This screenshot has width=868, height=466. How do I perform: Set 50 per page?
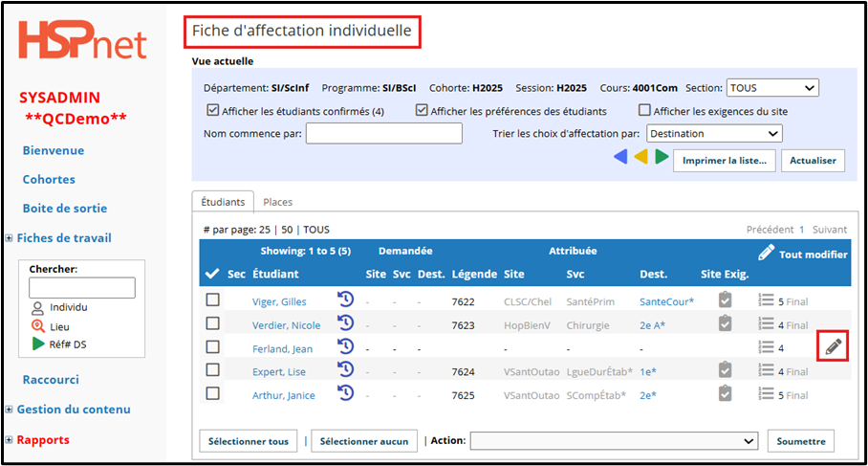click(287, 230)
